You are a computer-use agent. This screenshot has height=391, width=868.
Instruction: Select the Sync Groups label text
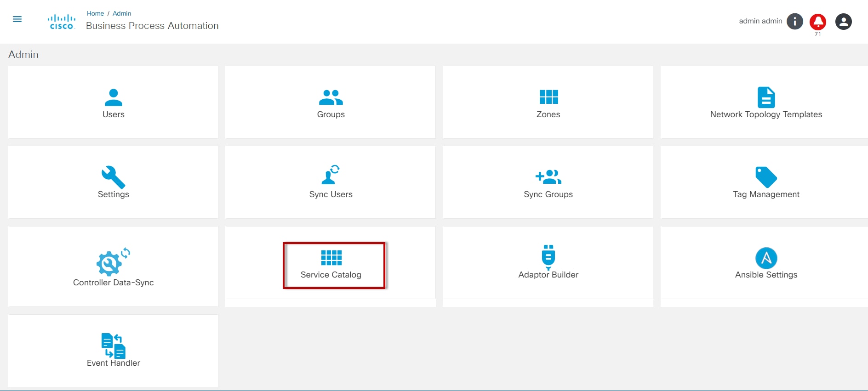[548, 194]
